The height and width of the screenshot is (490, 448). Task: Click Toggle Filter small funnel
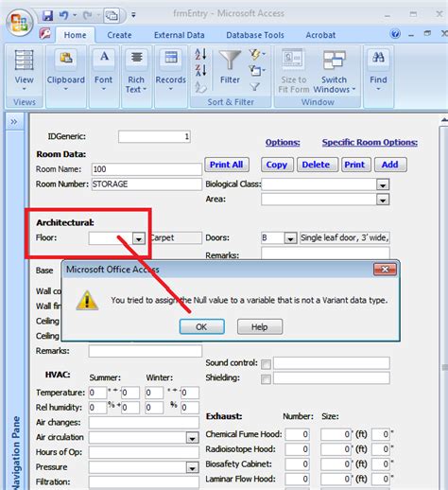pyautogui.click(x=255, y=86)
